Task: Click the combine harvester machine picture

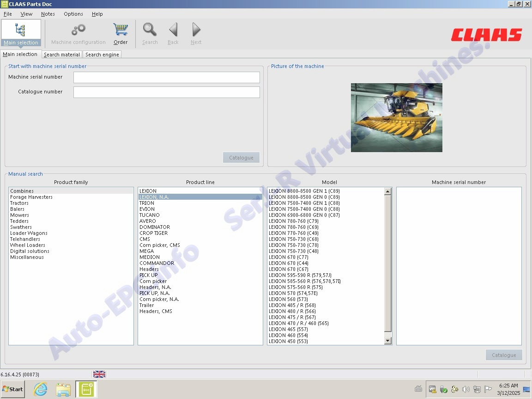Action: (396, 117)
